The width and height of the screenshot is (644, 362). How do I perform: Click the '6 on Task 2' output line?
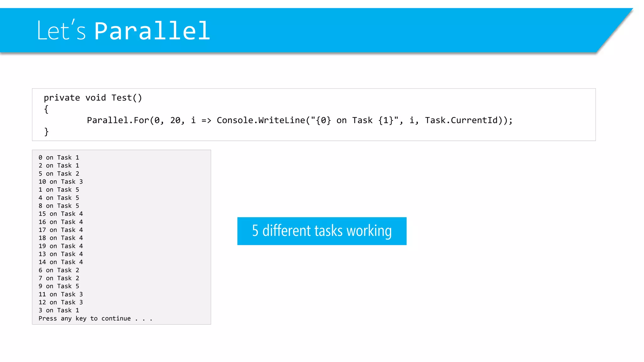pos(59,270)
